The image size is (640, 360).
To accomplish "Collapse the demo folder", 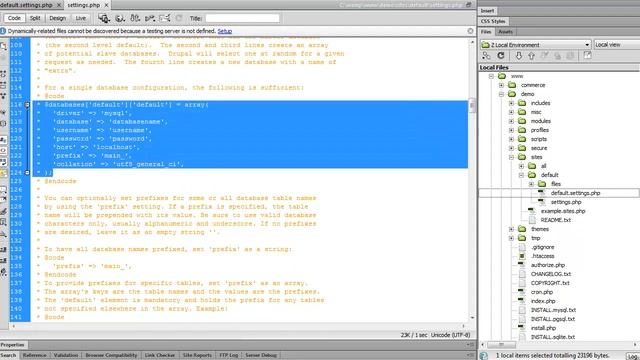I will click(x=501, y=94).
